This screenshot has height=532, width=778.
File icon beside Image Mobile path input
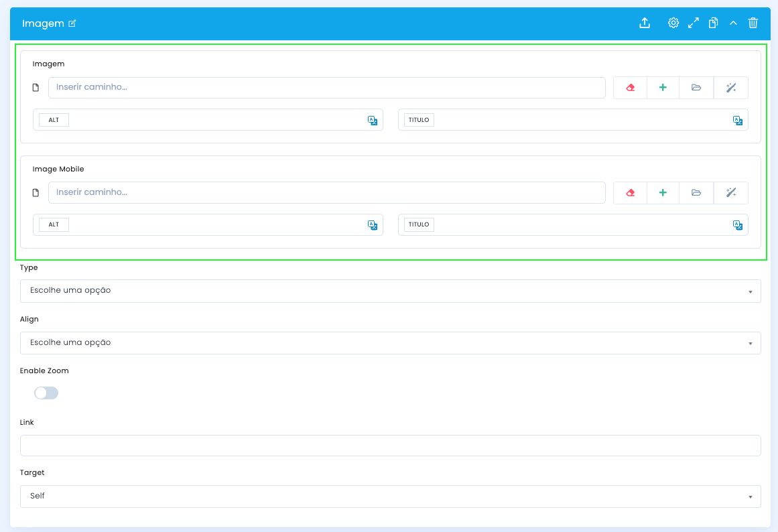point(36,192)
